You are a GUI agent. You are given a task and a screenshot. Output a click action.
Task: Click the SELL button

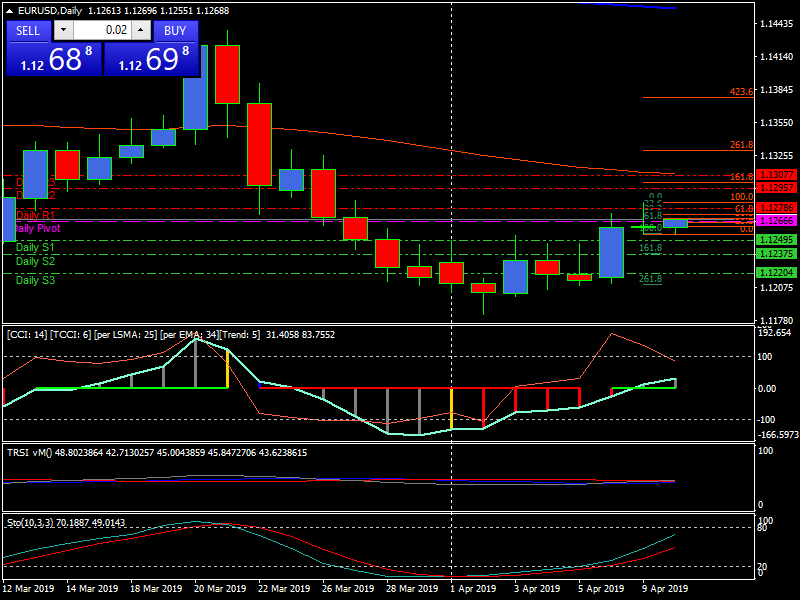[x=28, y=30]
